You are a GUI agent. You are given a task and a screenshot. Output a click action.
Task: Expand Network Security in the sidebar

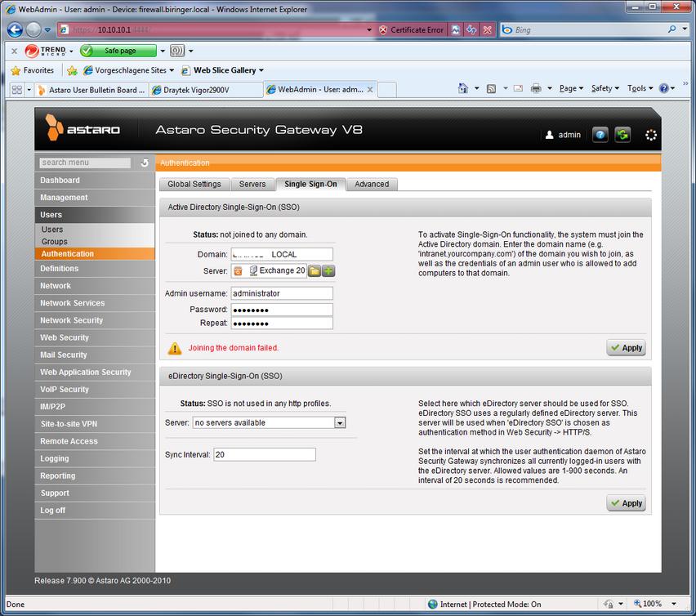coord(95,320)
